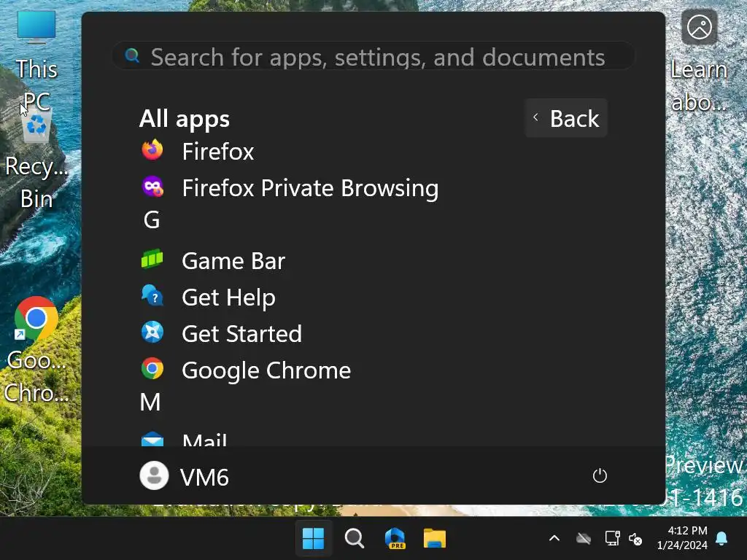Click the letter G section header
The height and width of the screenshot is (560, 747).
152,220
